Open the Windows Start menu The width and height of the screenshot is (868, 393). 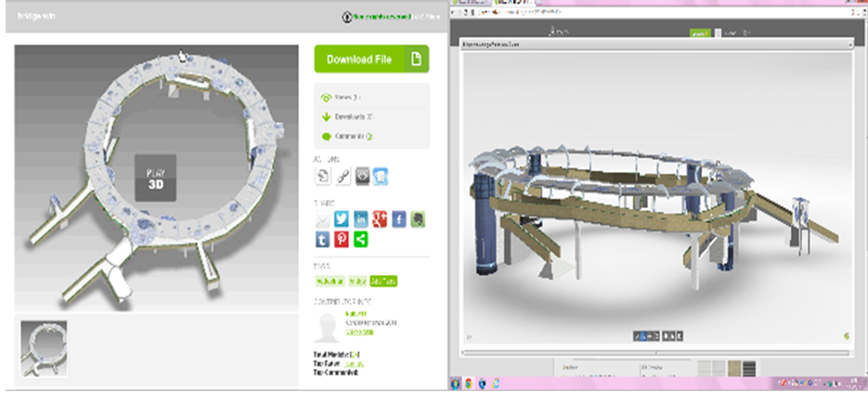(x=457, y=383)
